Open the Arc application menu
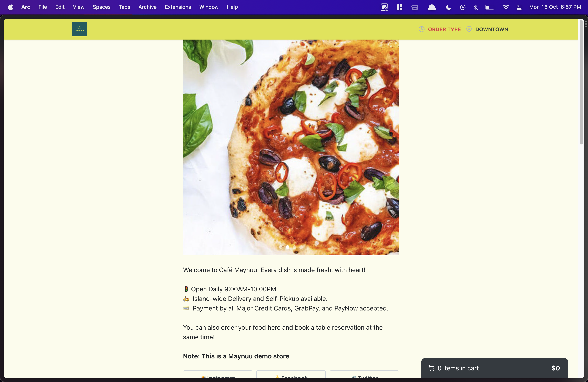 click(x=26, y=7)
